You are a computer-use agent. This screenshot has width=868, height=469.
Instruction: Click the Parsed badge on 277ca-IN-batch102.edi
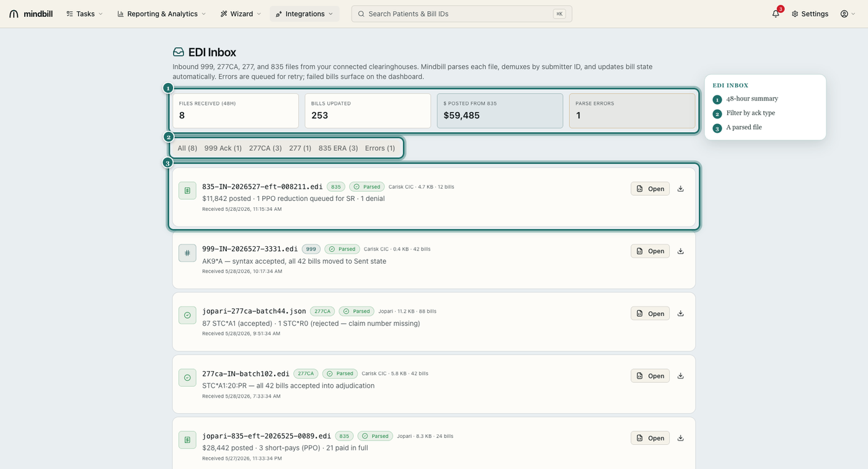click(x=340, y=373)
